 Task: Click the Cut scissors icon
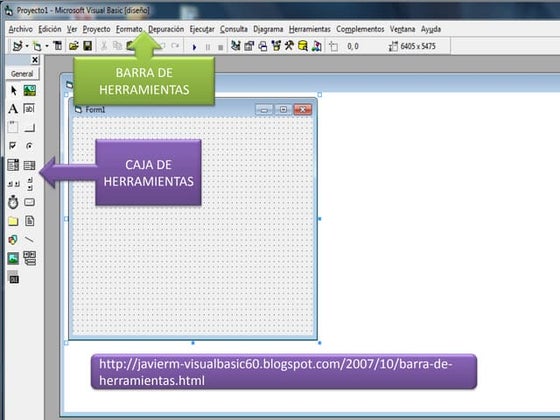104,46
